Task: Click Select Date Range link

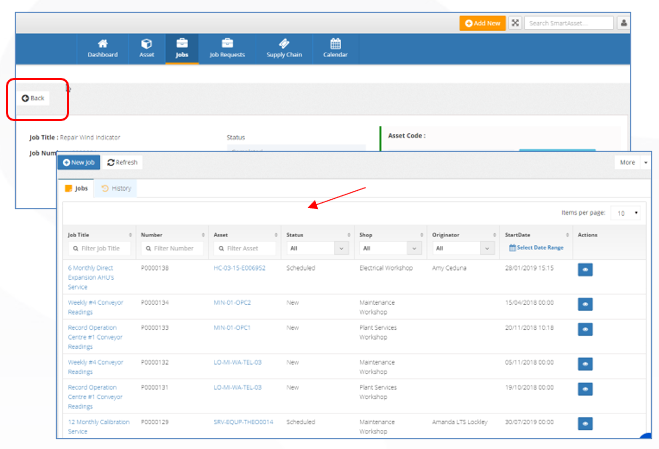Action: [x=536, y=248]
